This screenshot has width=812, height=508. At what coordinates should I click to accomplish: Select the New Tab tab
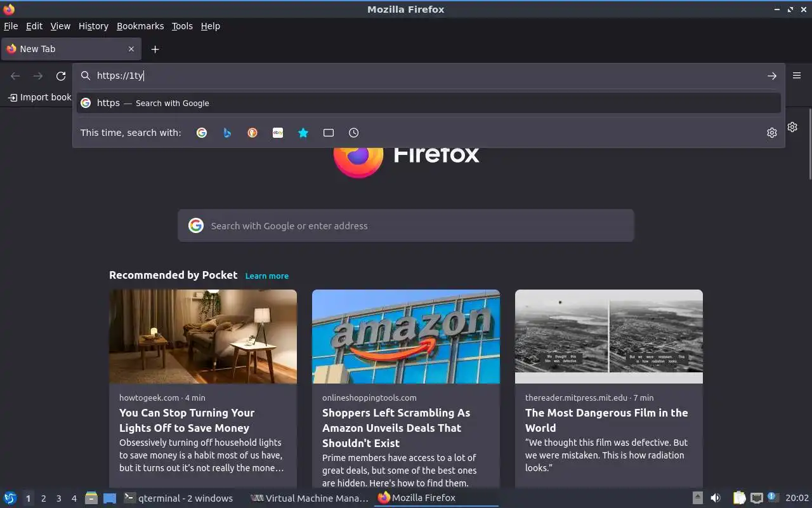[x=70, y=49]
